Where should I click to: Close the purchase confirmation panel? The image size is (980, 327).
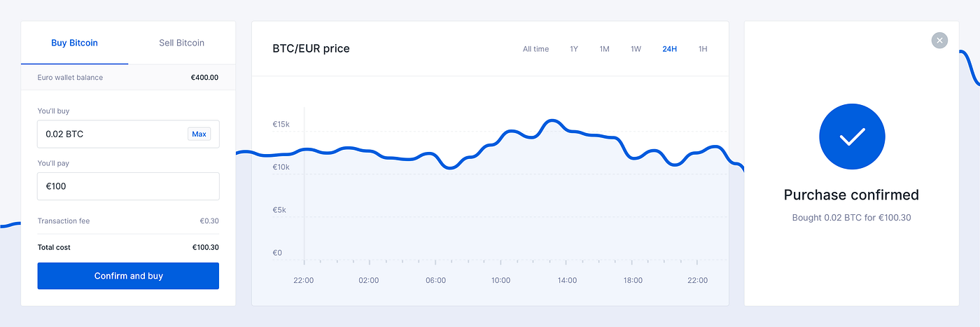point(939,41)
